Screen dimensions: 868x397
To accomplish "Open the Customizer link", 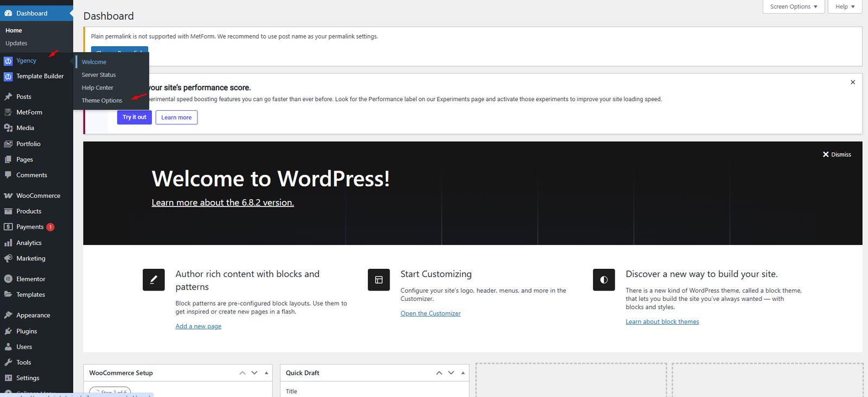I will pos(430,313).
